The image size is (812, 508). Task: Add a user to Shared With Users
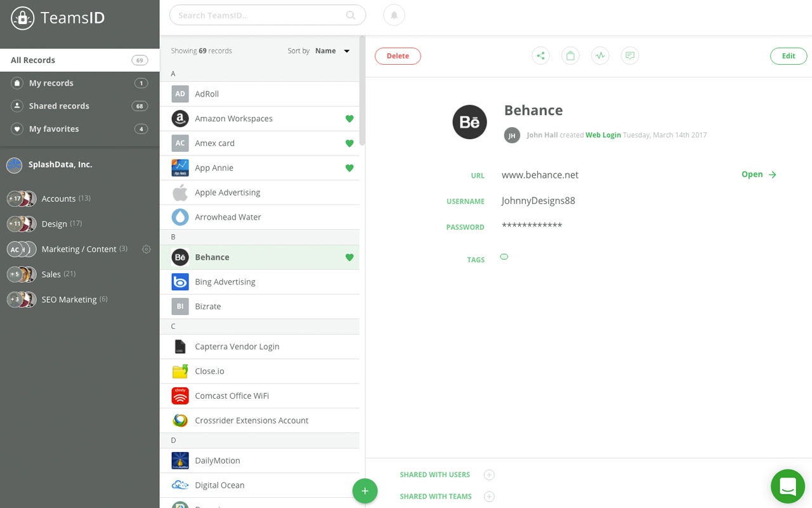tap(489, 475)
